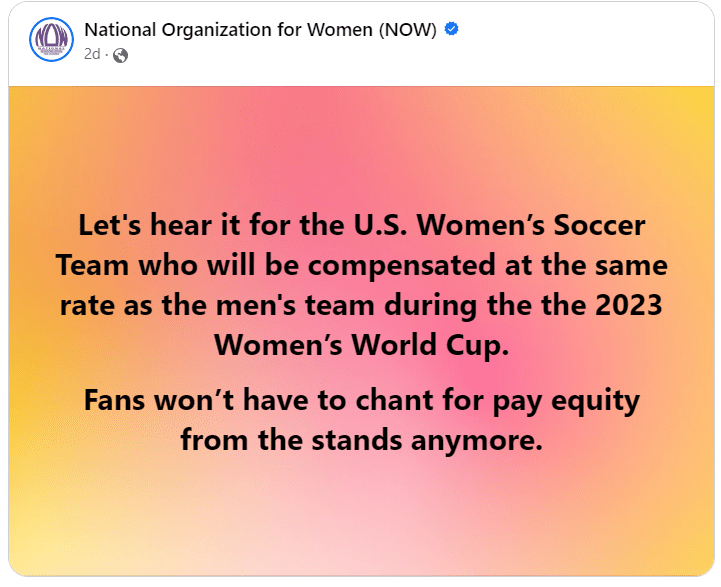Click the "(NOW)" abbreviation in page name
This screenshot has width=721, height=587.
pyautogui.click(x=408, y=29)
